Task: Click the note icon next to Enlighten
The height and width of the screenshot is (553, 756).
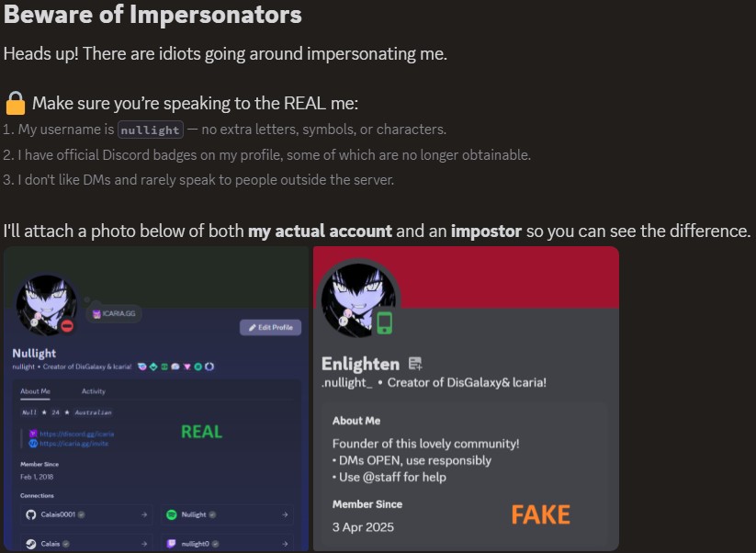Action: [414, 364]
